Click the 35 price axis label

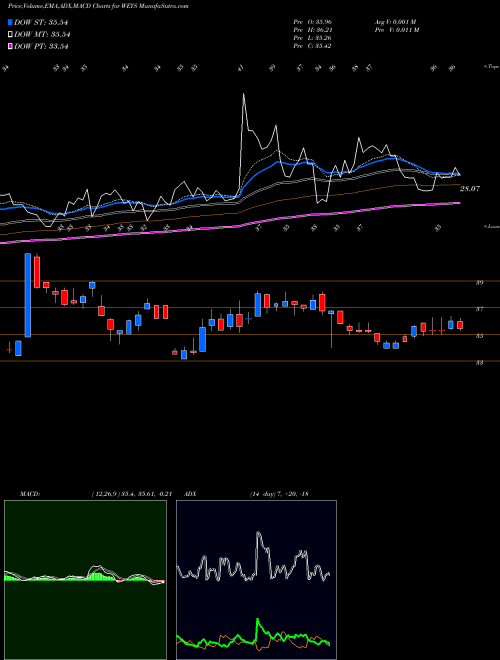tap(479, 336)
